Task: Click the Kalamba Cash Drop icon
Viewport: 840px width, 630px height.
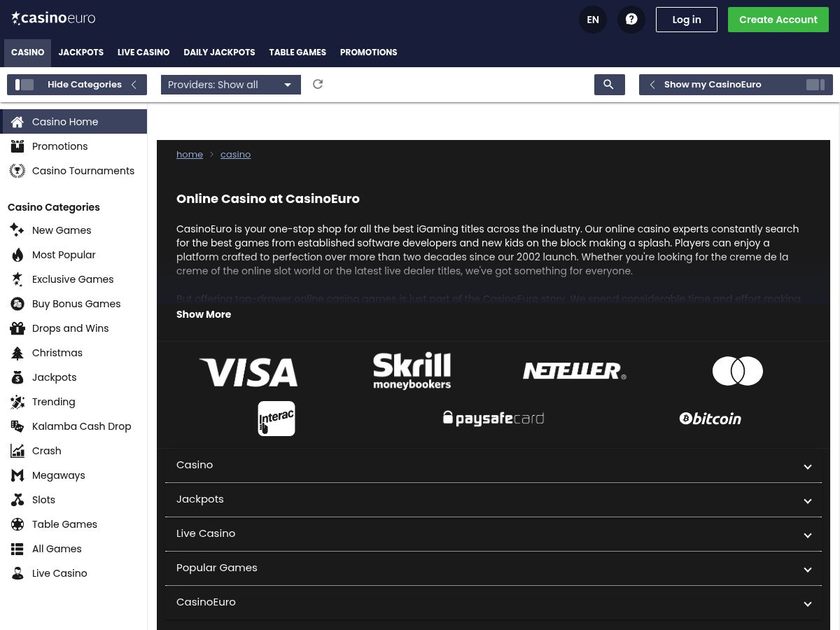Action: point(17,426)
